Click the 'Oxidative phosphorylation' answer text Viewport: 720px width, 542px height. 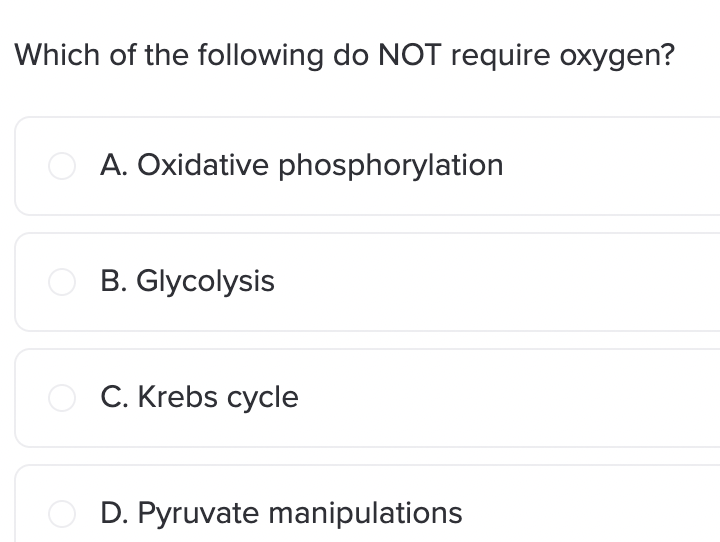pyautogui.click(x=320, y=165)
